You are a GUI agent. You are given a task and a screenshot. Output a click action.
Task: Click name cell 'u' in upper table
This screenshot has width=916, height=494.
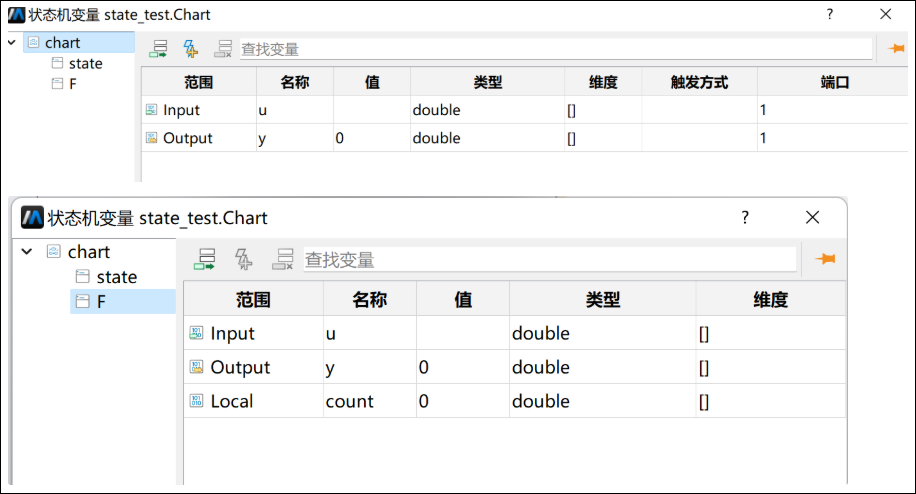(295, 110)
